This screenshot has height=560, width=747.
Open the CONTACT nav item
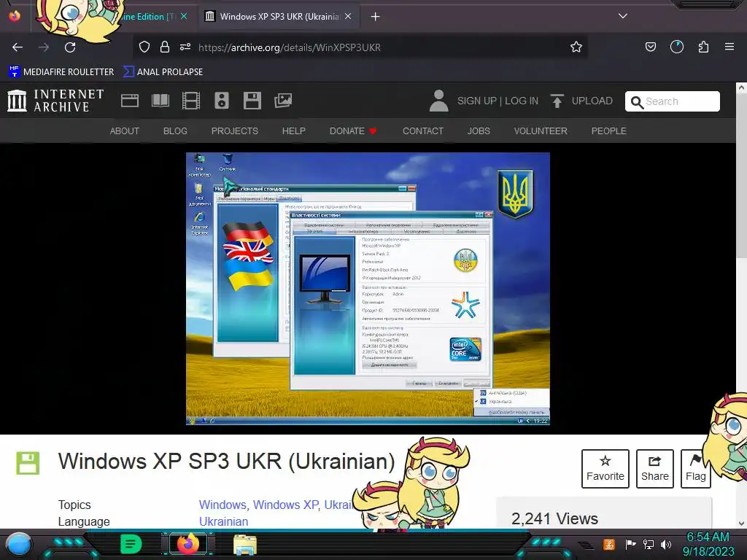pos(422,131)
